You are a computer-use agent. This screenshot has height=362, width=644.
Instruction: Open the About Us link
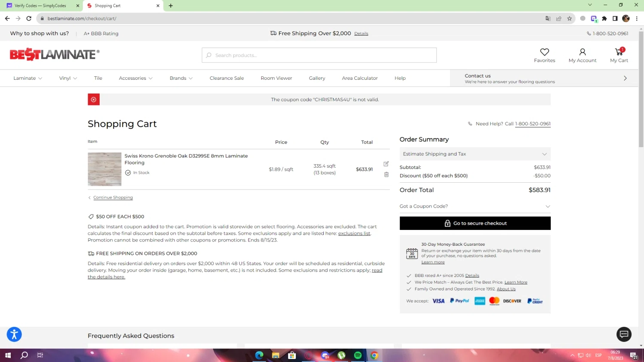click(506, 289)
